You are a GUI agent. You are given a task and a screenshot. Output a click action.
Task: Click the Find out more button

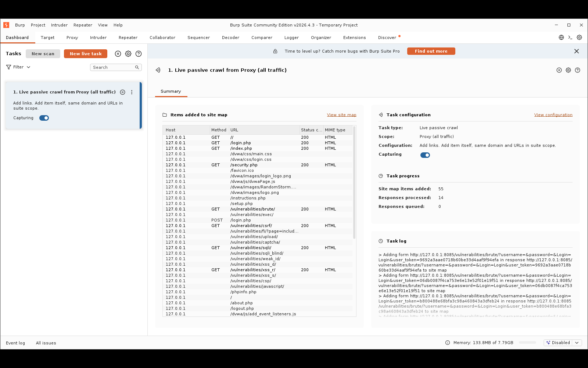point(431,51)
